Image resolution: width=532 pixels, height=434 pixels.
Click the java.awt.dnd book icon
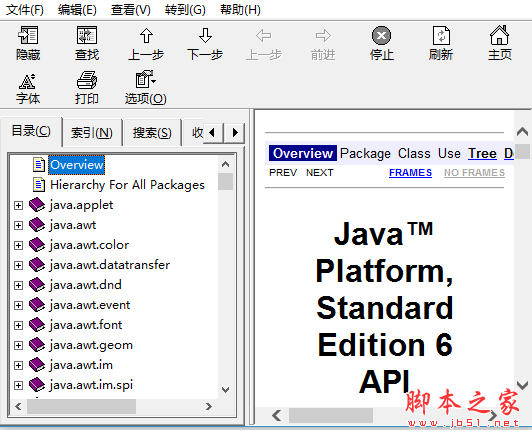click(37, 285)
